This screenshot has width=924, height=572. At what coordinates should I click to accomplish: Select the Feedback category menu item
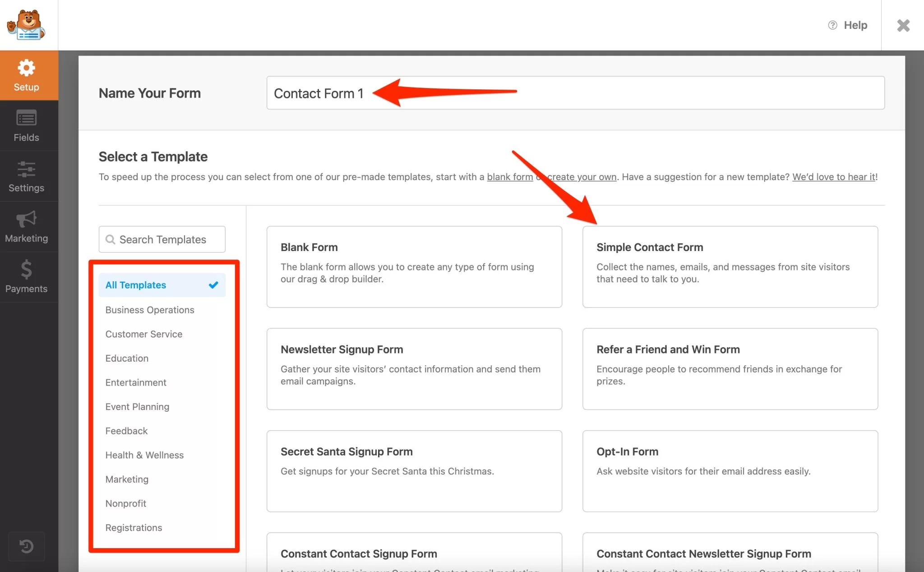click(x=125, y=431)
